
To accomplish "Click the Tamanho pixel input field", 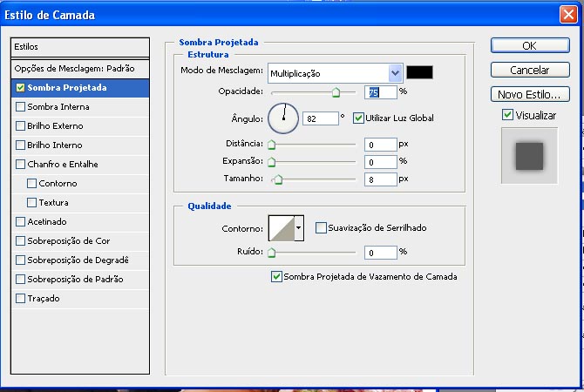I will pos(380,179).
